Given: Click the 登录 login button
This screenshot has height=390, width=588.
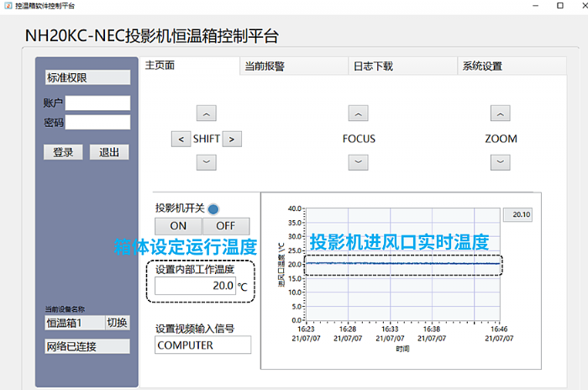Looking at the screenshot, I should click(63, 152).
